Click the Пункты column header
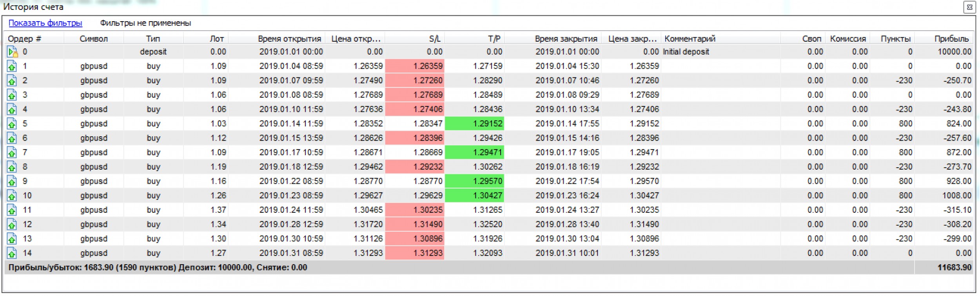 coord(895,39)
